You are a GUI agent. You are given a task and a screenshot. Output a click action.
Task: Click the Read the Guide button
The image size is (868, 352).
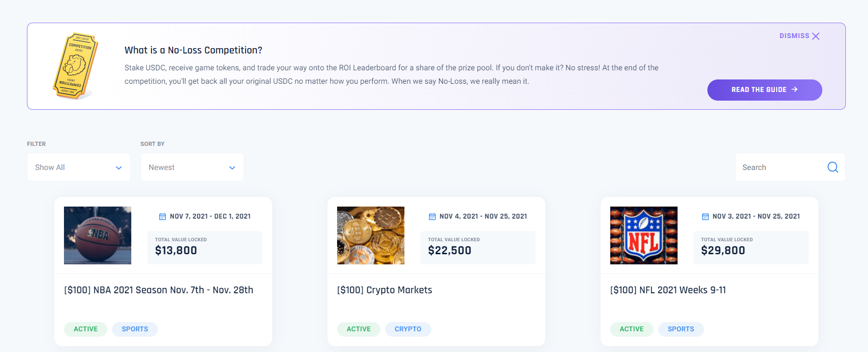pyautogui.click(x=765, y=90)
